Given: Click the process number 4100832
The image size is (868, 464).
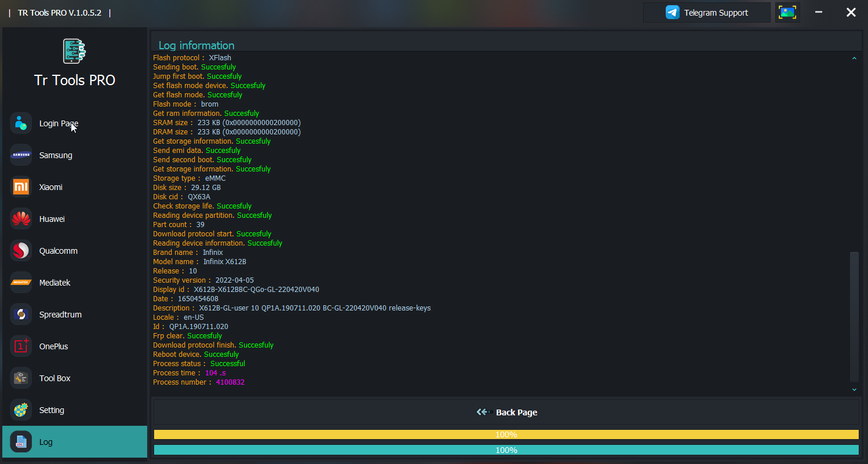Looking at the screenshot, I should pos(230,382).
